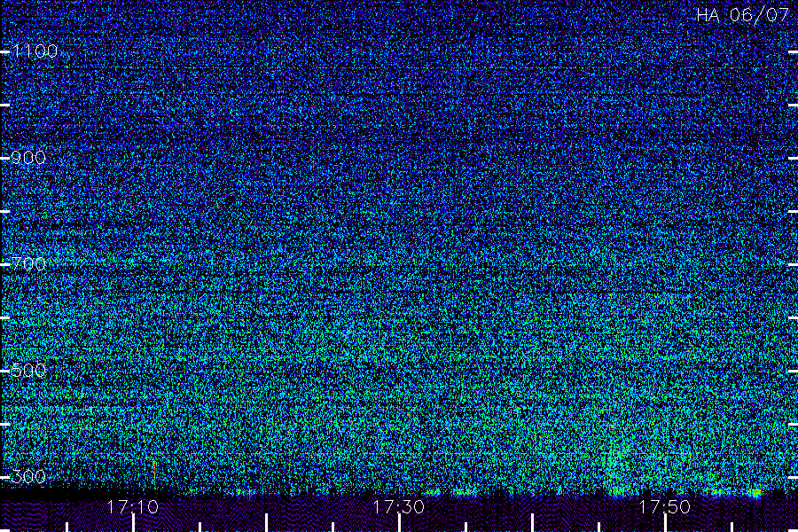Click the 1100 frequency axis label
Screen dimensions: 798x532
35,51
